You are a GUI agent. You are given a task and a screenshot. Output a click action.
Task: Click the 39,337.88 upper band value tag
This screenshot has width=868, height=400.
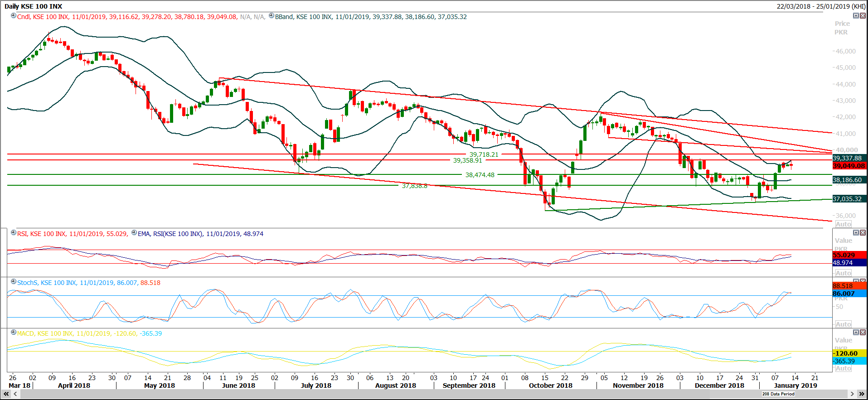pyautogui.click(x=849, y=158)
